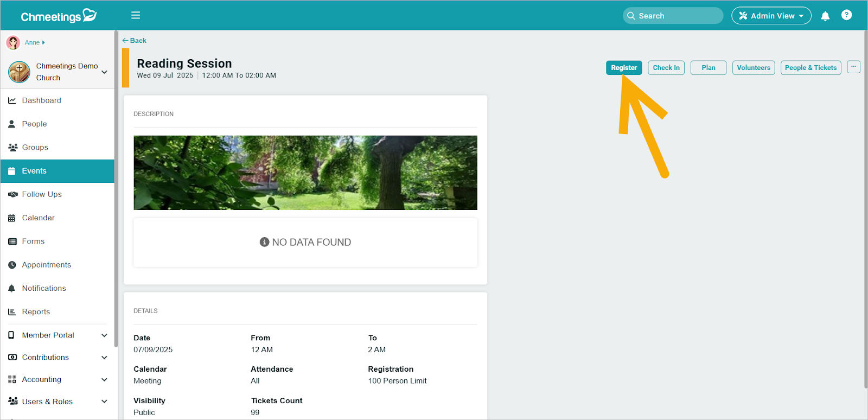Click the NO DATA FOUND message

pos(305,242)
